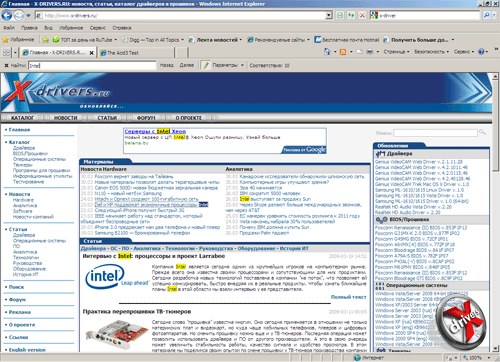Click the add-to-favorites-bar star icon
Viewport: 500px width, 362px height.
point(45,40)
